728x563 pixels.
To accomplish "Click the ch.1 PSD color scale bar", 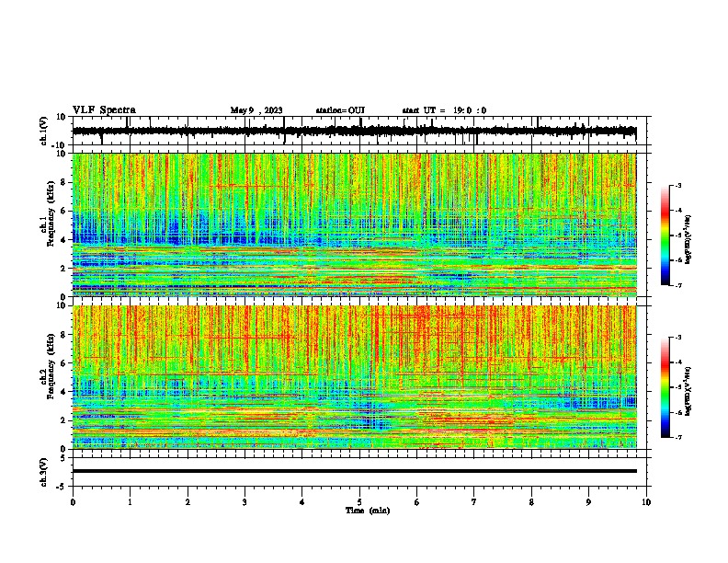I will (665, 236).
